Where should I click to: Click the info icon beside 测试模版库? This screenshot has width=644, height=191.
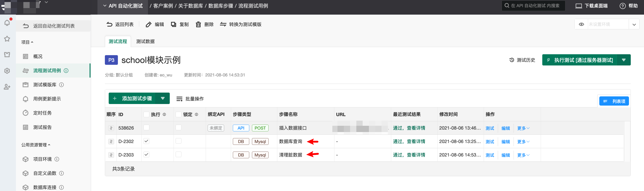[62, 85]
